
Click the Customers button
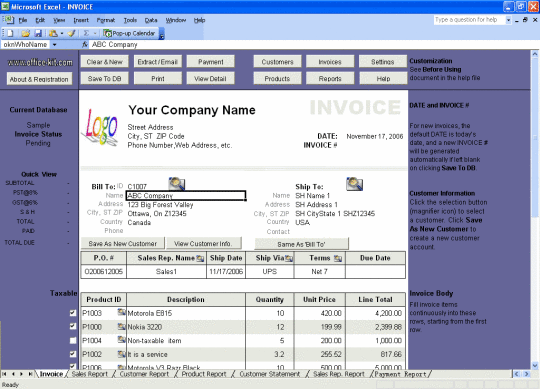click(277, 62)
